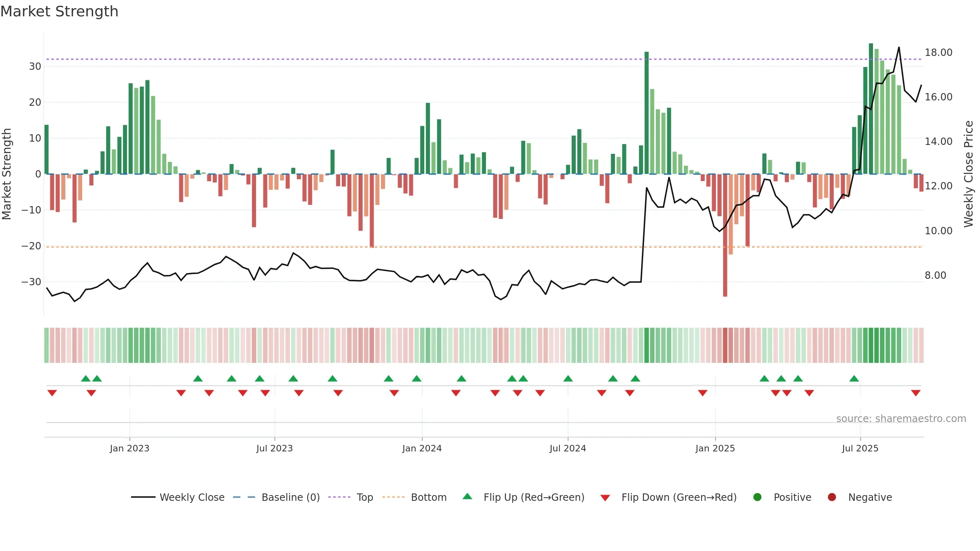Click the 12.00 price axis label
The width and height of the screenshot is (980, 551).
(x=938, y=186)
